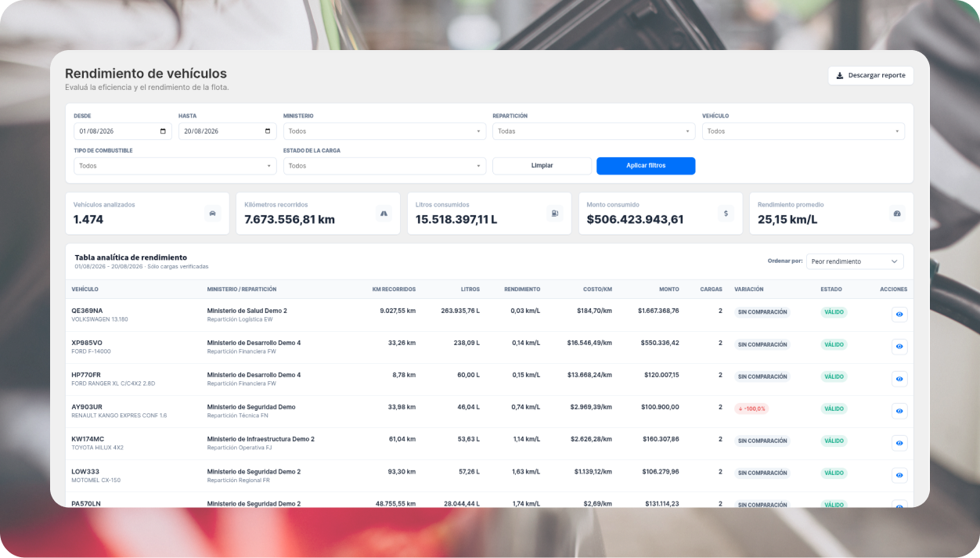Open the Desde date field 01/08/2026
The height and width of the screenshot is (558, 980).
(x=123, y=131)
